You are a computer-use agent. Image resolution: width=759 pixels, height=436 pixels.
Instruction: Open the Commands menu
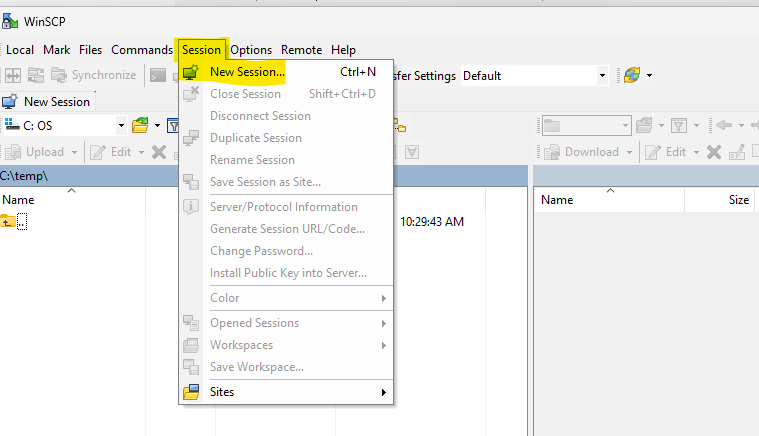pos(142,50)
